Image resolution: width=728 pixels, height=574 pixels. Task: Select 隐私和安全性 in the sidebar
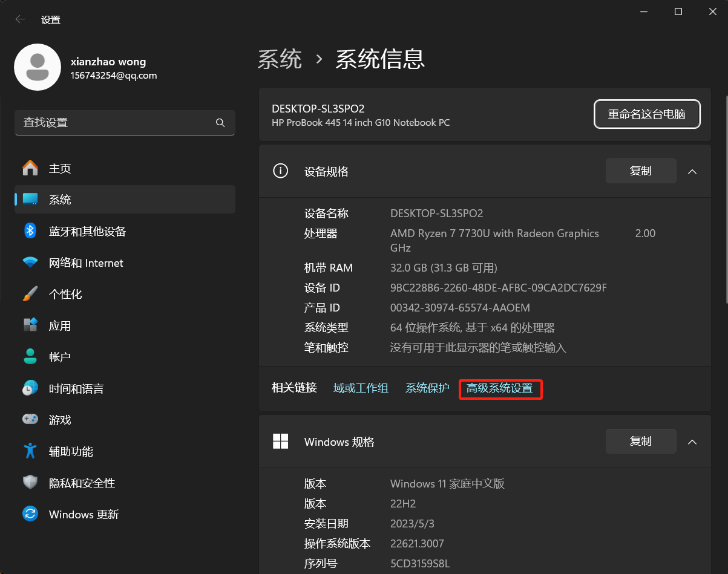coord(125,483)
